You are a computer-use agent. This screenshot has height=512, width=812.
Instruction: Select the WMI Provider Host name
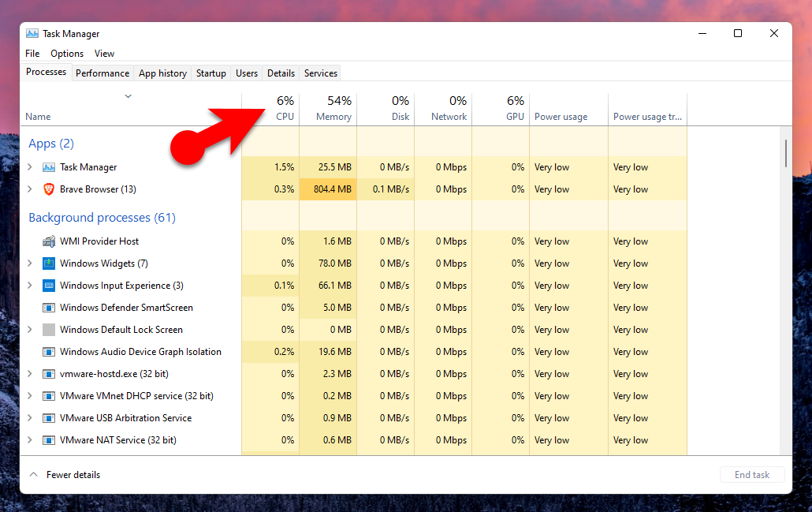[99, 241]
